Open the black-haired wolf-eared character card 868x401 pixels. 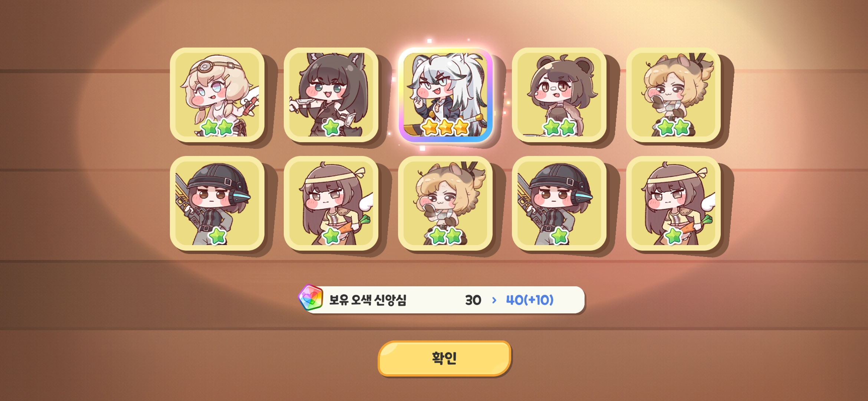[331, 95]
